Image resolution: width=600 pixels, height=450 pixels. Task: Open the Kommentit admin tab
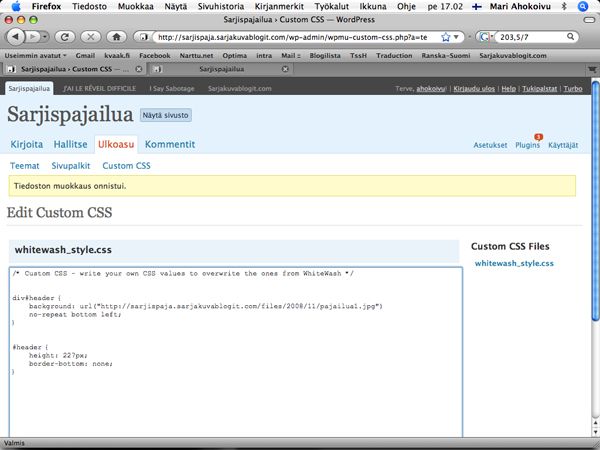[x=170, y=144]
